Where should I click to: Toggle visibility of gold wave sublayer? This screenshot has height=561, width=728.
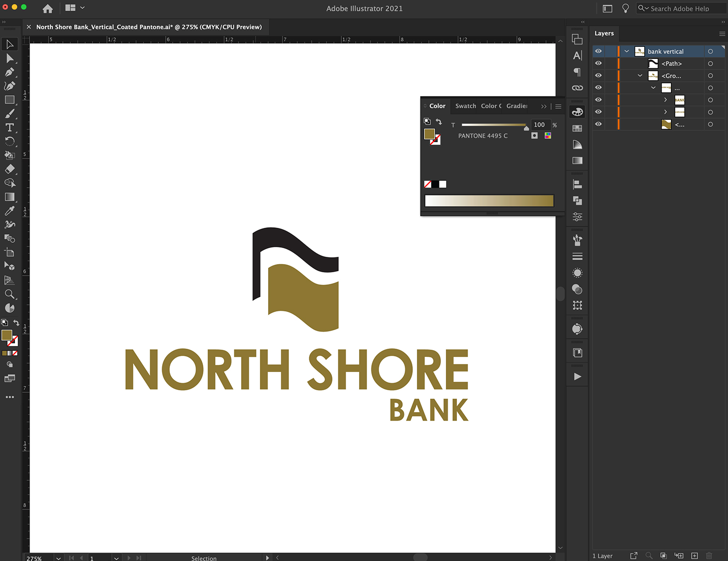click(x=598, y=124)
